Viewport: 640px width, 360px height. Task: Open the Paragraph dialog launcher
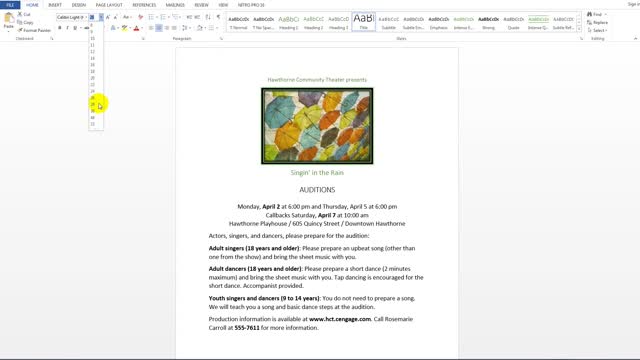pyautogui.click(x=221, y=38)
